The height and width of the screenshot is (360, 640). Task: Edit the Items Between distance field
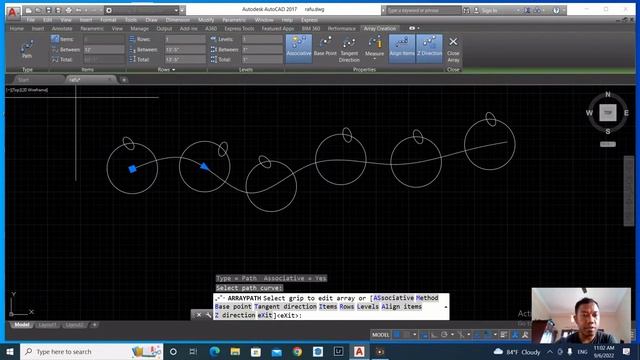pyautogui.click(x=104, y=49)
